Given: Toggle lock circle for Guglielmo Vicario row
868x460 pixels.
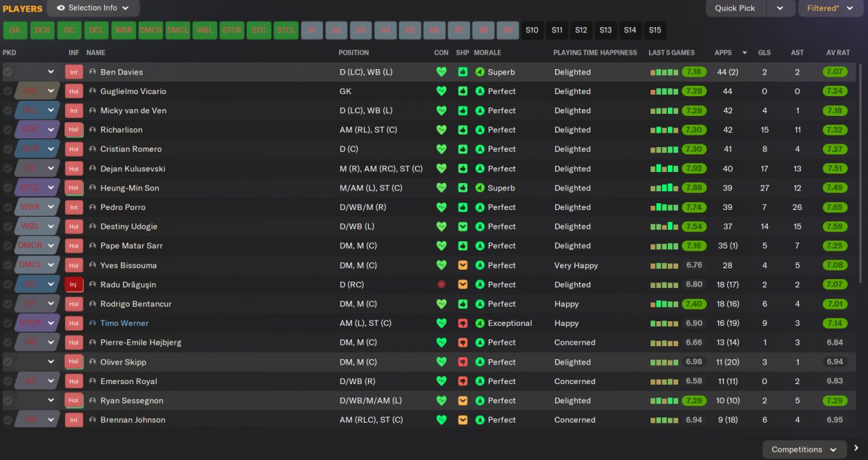Looking at the screenshot, I should pyautogui.click(x=7, y=91).
